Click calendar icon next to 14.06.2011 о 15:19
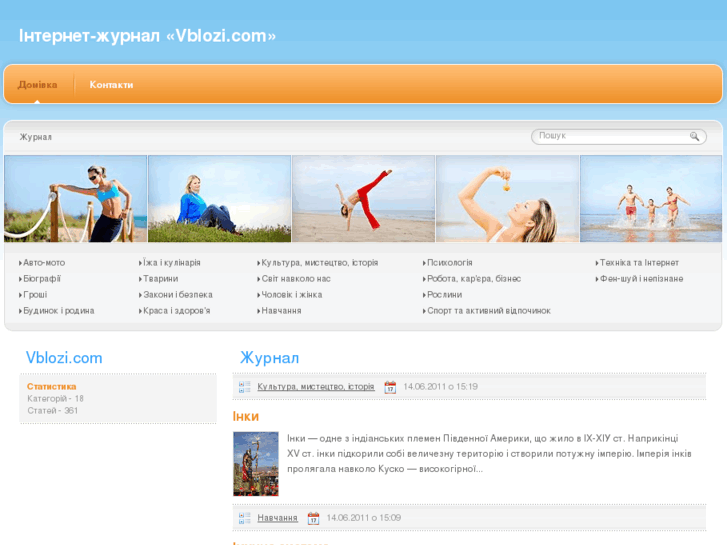The image size is (727, 545). pyautogui.click(x=390, y=387)
